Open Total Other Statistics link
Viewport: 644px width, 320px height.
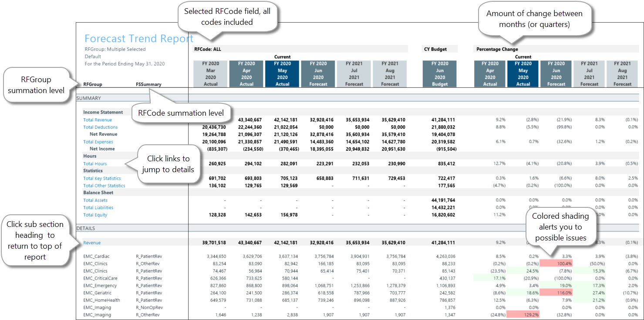[x=104, y=186]
